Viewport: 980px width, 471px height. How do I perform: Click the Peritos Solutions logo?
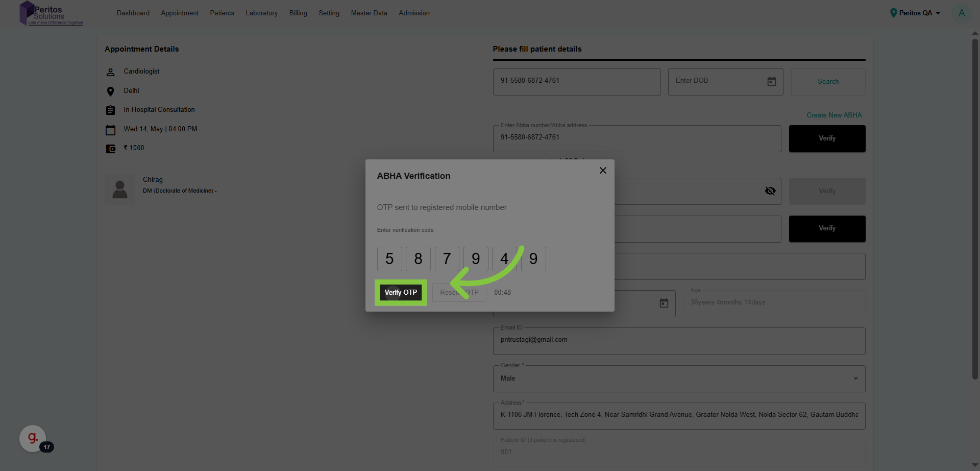[x=51, y=13]
